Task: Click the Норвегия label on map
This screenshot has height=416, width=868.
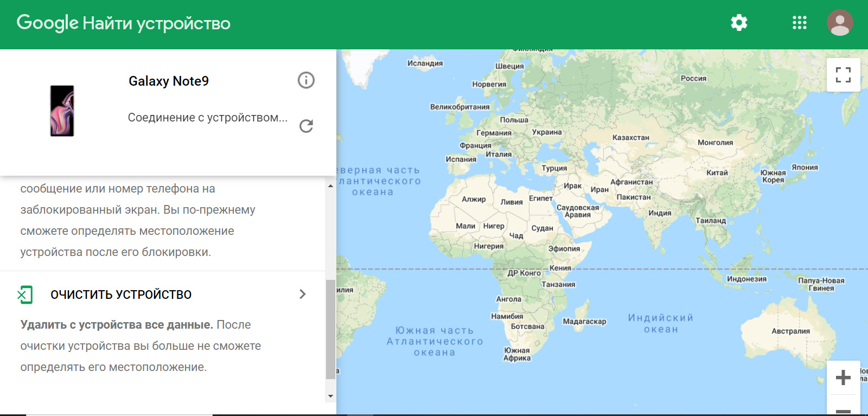Action: (489, 85)
